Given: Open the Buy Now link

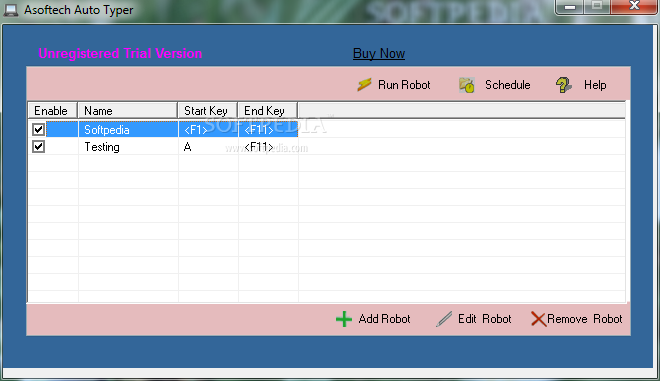Looking at the screenshot, I should pos(379,53).
